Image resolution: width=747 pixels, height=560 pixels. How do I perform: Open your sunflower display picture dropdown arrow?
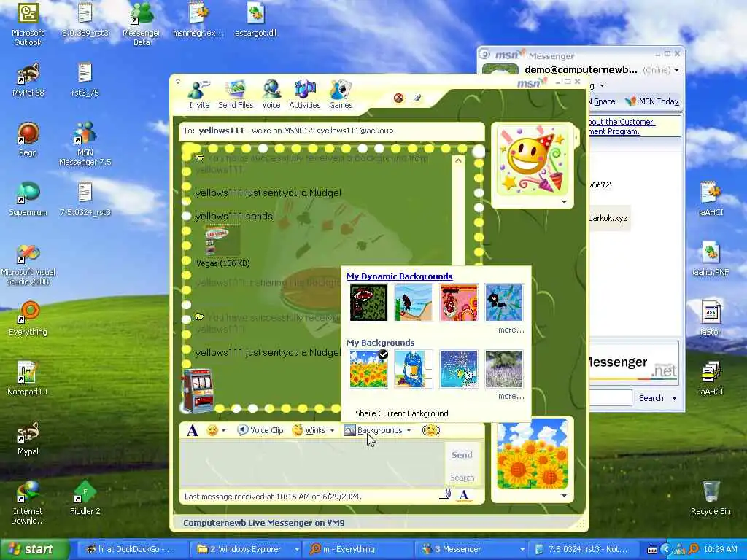(x=564, y=496)
